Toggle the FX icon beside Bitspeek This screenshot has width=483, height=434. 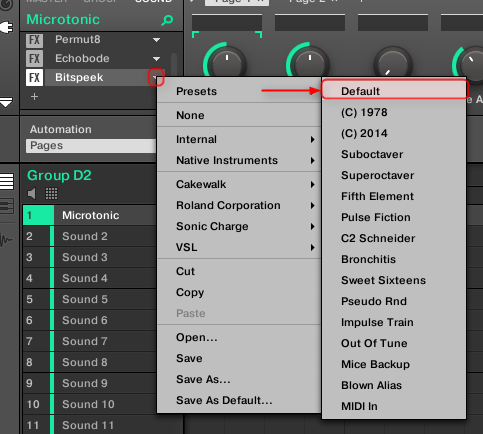(34, 78)
